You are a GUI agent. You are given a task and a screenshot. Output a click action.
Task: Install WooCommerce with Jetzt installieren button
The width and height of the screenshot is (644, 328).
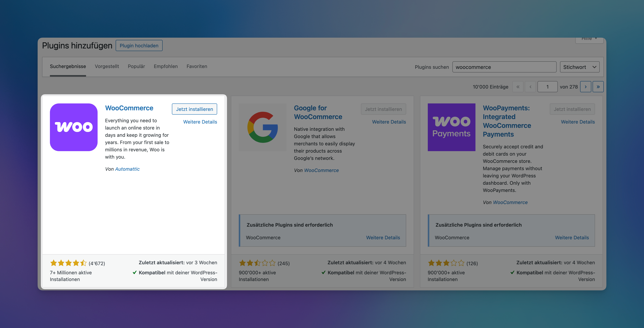tap(194, 109)
